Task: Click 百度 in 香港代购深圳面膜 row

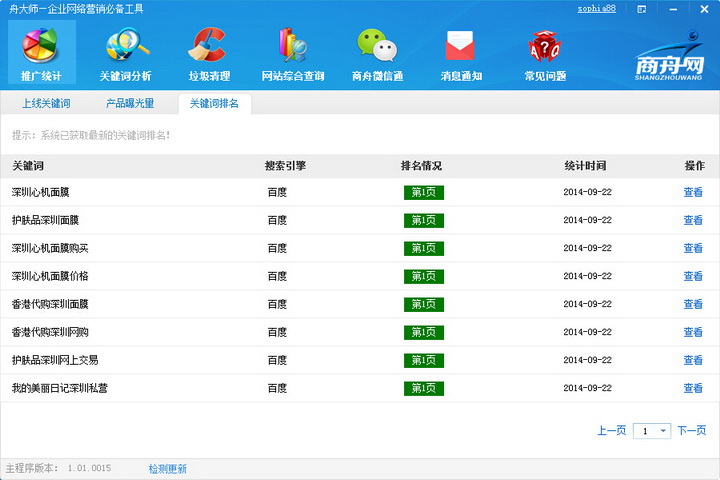Action: [277, 304]
